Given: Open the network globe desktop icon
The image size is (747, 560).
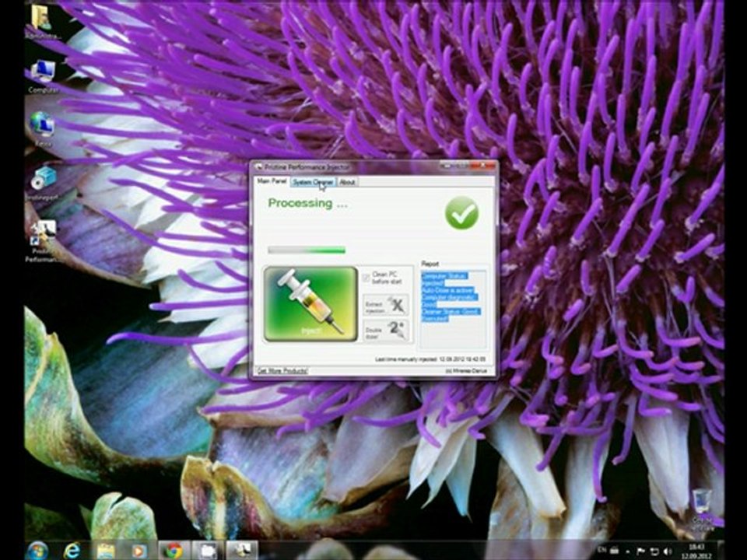Looking at the screenshot, I should [x=43, y=128].
